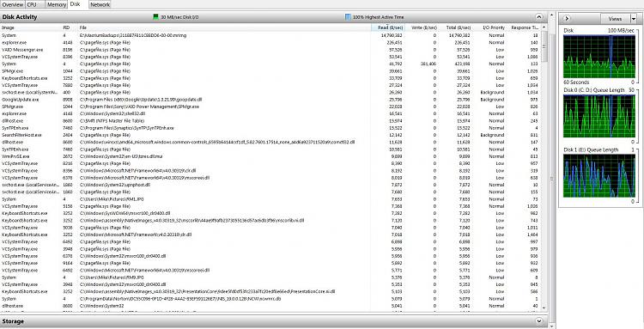Select the VAIO Messenger.exe row
Viewport: 644px width, 329px height.
pos(271,50)
